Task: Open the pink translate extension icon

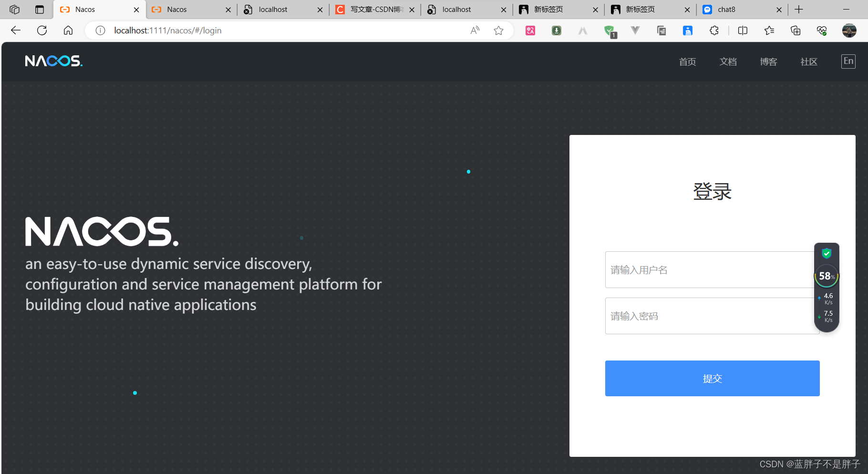Action: 530,31
